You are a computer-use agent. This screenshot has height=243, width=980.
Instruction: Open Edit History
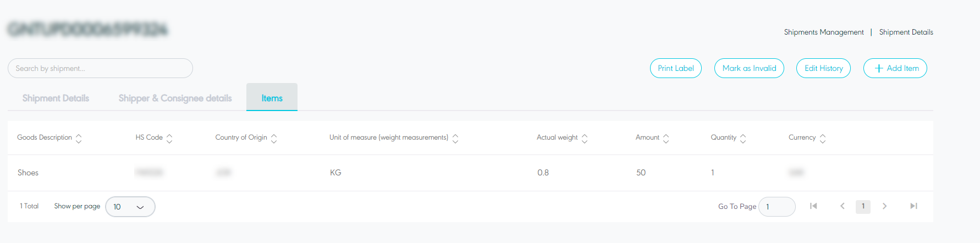(x=823, y=68)
